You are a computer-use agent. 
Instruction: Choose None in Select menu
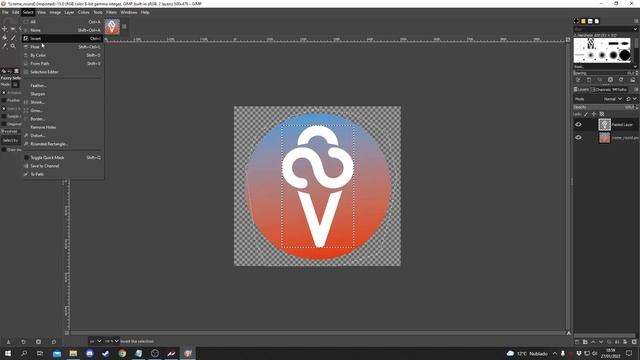click(x=62, y=30)
